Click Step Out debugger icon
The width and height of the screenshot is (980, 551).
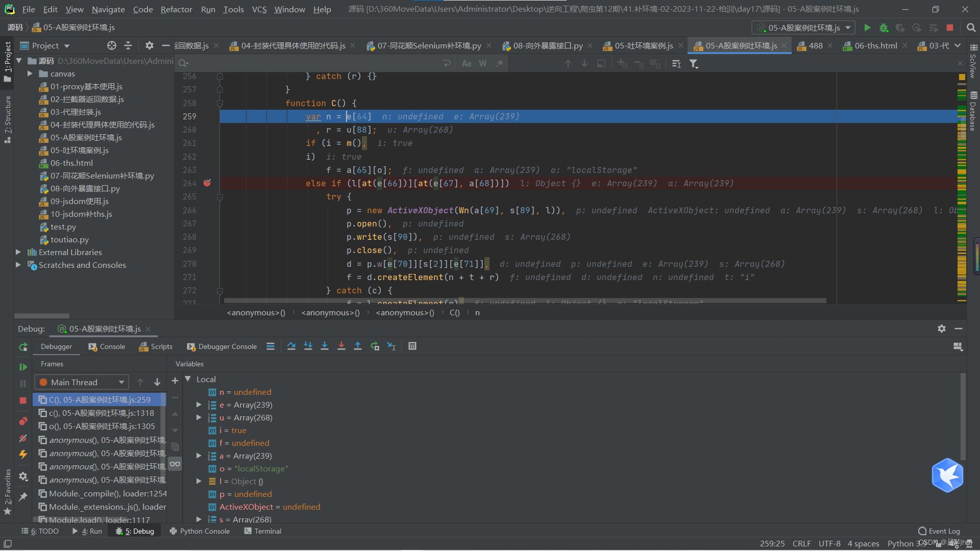(x=358, y=346)
